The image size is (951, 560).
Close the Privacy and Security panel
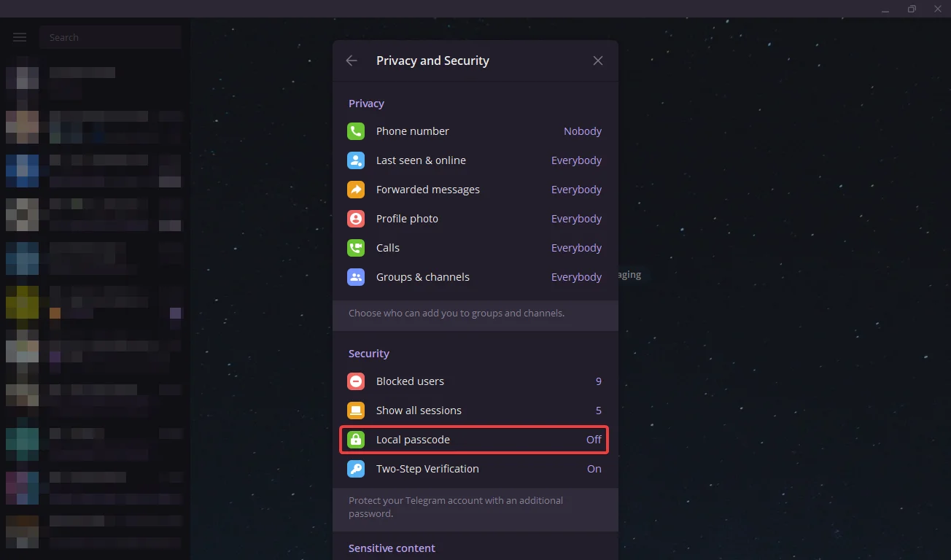coord(598,61)
